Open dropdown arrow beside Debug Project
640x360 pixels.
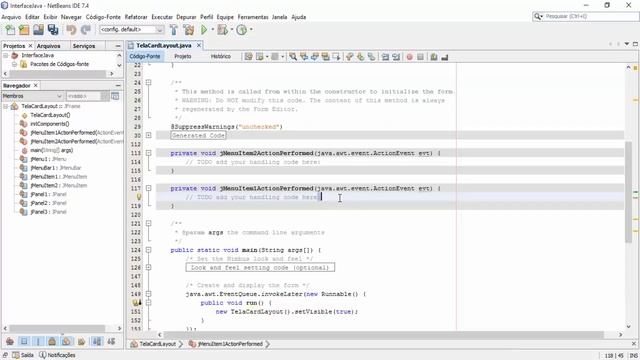[231, 29]
